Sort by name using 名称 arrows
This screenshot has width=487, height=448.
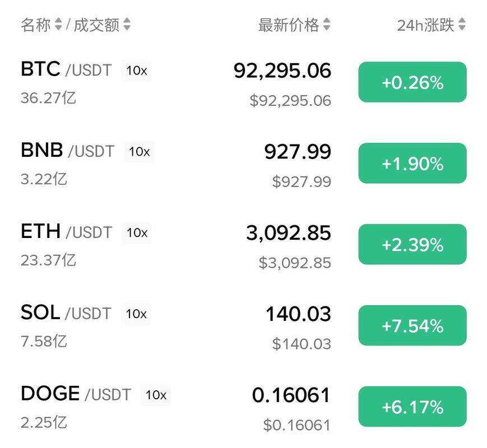point(58,25)
